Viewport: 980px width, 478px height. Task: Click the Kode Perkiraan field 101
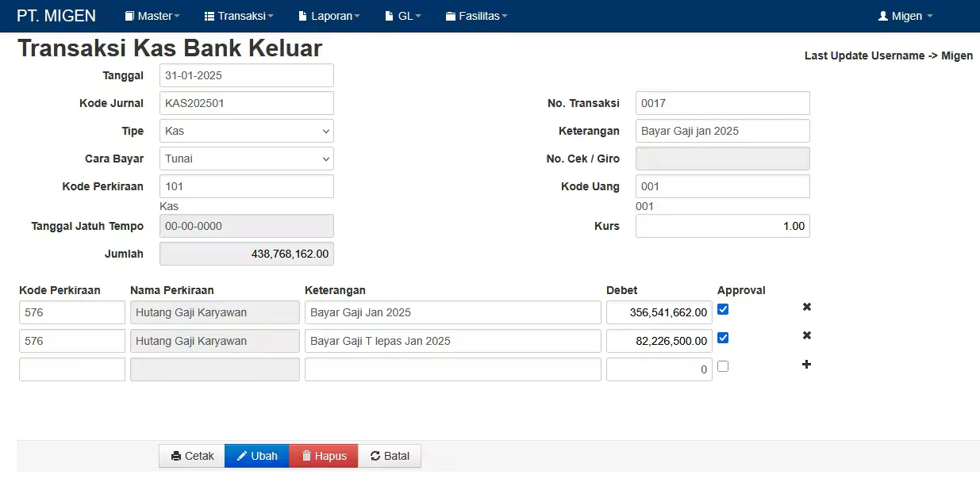pos(247,186)
